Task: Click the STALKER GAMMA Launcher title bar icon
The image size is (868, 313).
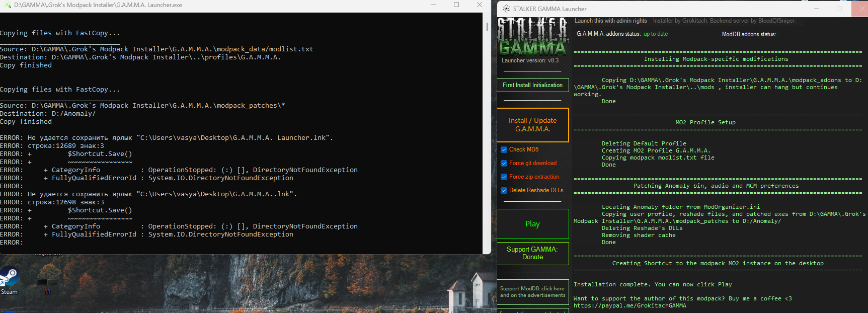Action: 505,9
